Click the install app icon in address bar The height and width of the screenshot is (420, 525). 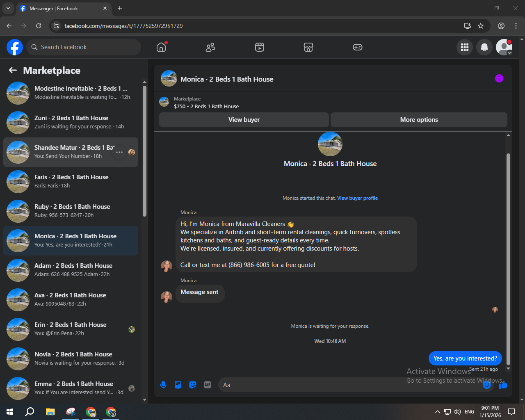[467, 26]
